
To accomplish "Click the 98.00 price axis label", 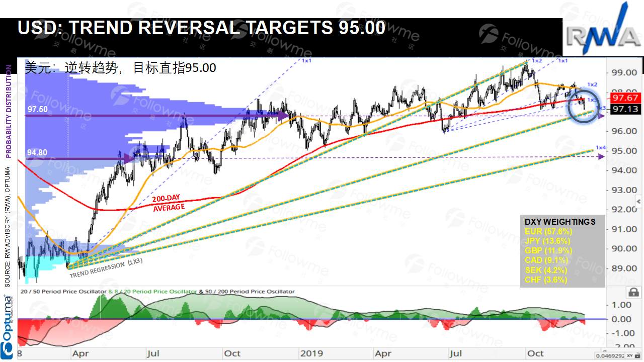I will click(623, 92).
